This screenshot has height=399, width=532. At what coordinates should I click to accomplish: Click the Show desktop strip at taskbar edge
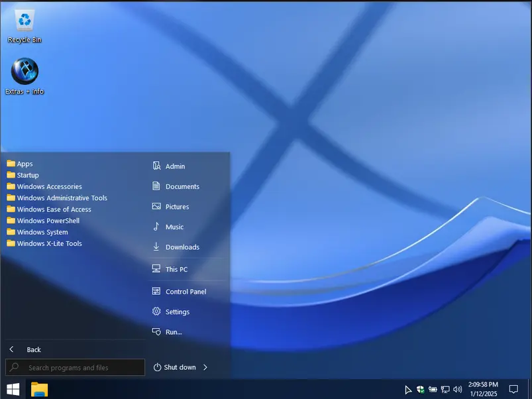point(529,389)
